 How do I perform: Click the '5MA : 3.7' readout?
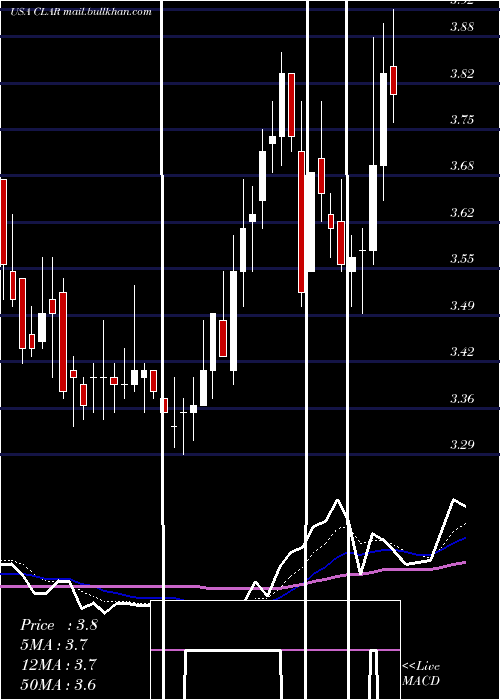click(x=54, y=645)
